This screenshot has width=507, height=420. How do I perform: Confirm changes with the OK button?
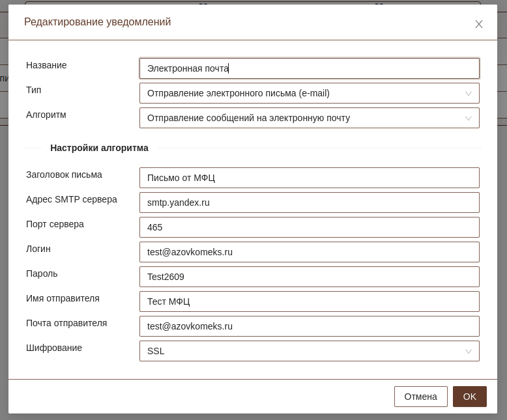(469, 397)
